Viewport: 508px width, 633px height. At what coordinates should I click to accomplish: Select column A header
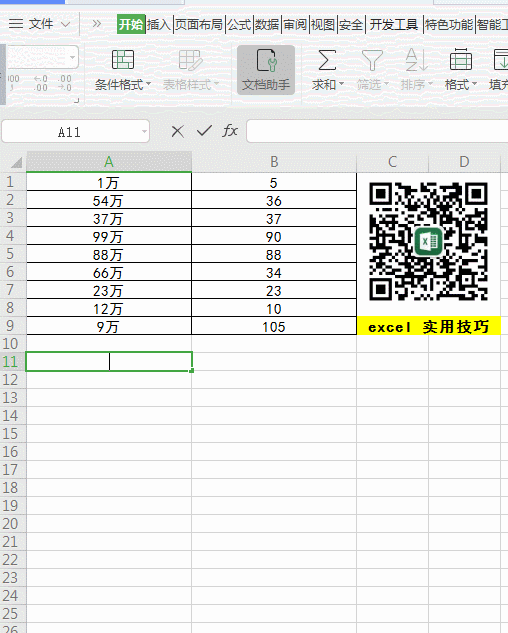109,162
